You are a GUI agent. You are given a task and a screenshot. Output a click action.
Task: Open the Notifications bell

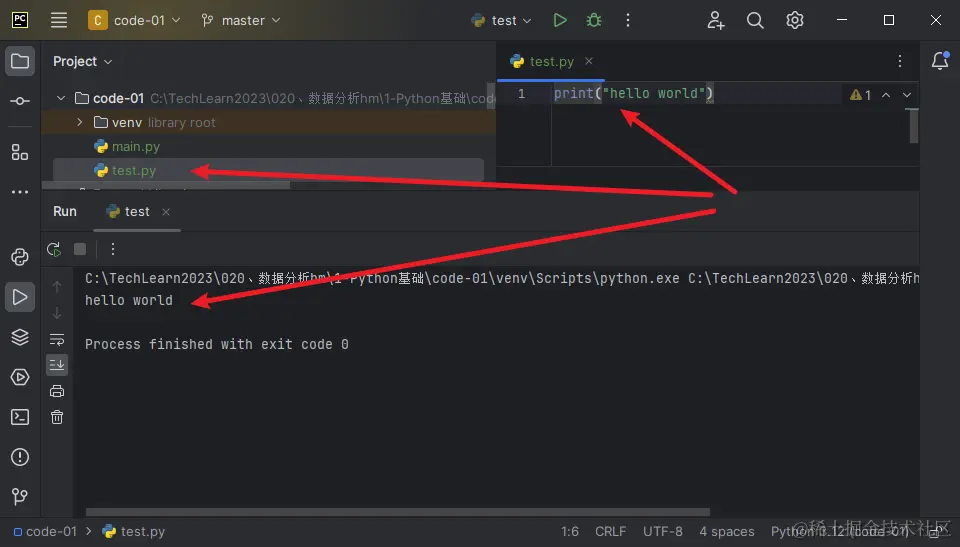940,61
